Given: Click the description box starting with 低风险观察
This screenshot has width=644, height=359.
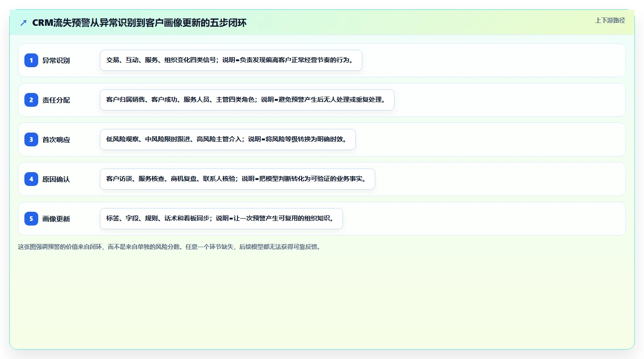Looking at the screenshot, I should click(228, 139).
